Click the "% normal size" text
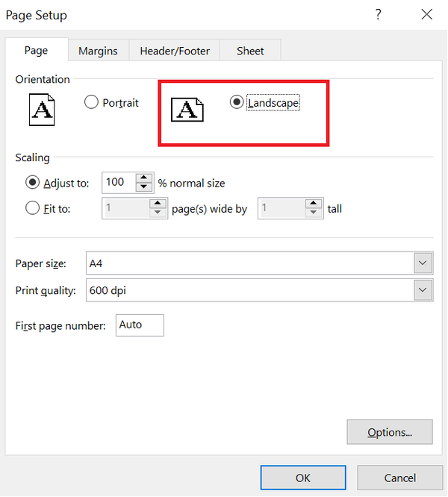 pyautogui.click(x=191, y=184)
